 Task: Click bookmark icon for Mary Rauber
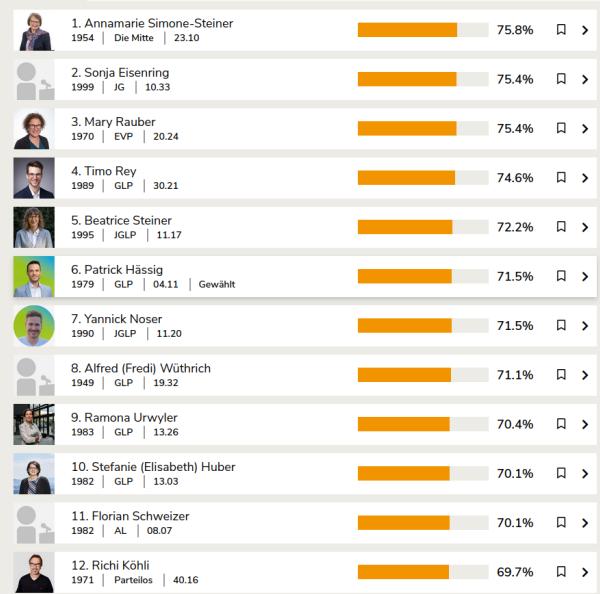(x=561, y=128)
